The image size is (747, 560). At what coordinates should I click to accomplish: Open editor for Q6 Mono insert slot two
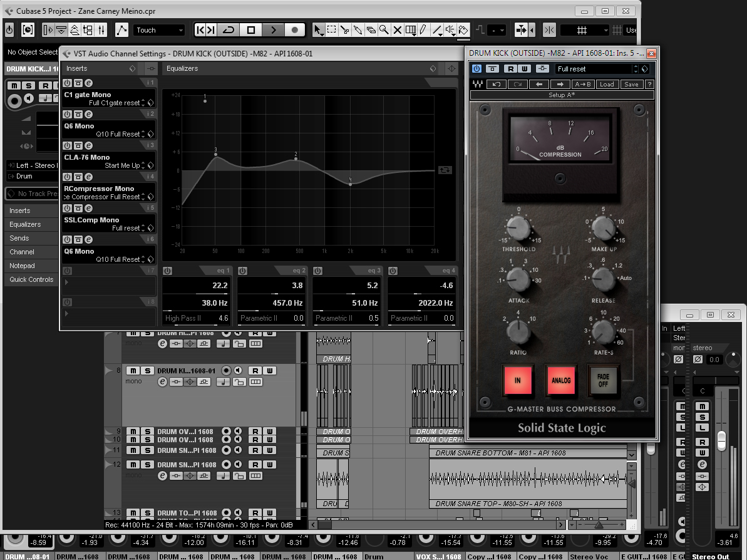pos(89,115)
